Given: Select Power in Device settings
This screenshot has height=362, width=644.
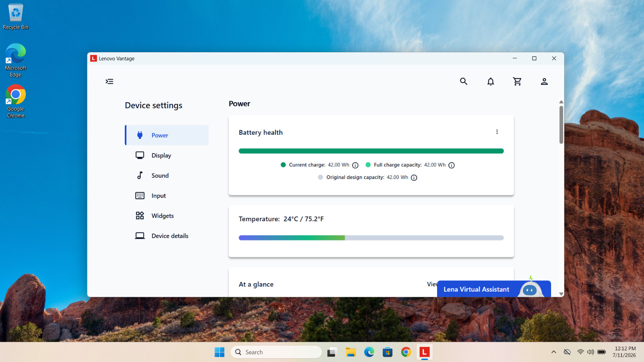Looking at the screenshot, I should 167,135.
